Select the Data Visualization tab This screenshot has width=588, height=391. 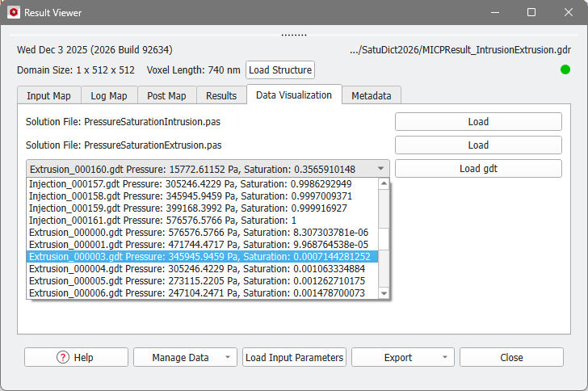tap(294, 95)
